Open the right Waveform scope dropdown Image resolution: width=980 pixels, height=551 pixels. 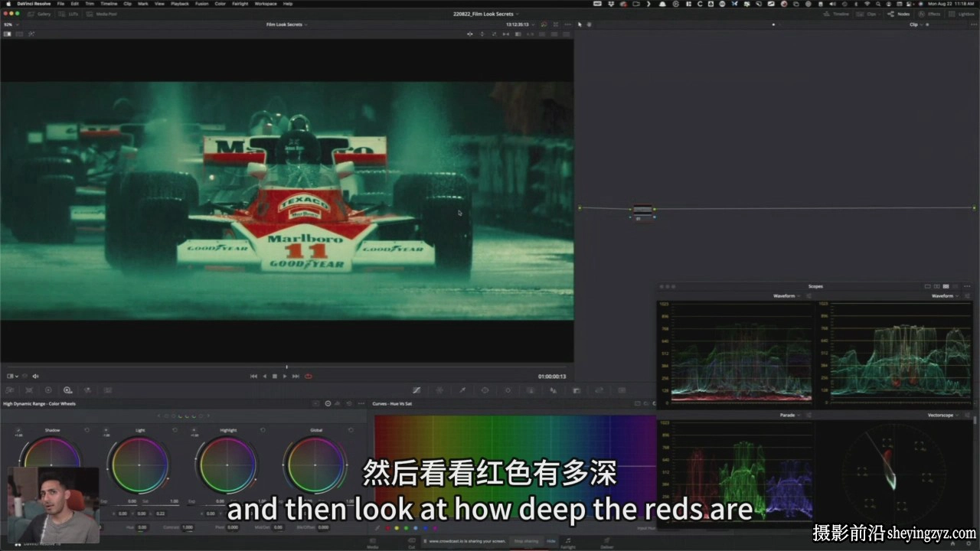(x=944, y=295)
